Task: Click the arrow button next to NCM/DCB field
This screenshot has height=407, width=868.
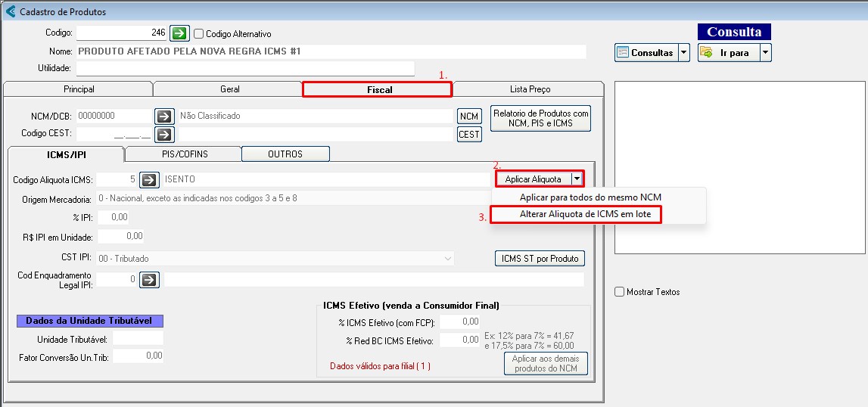Action: [164, 117]
